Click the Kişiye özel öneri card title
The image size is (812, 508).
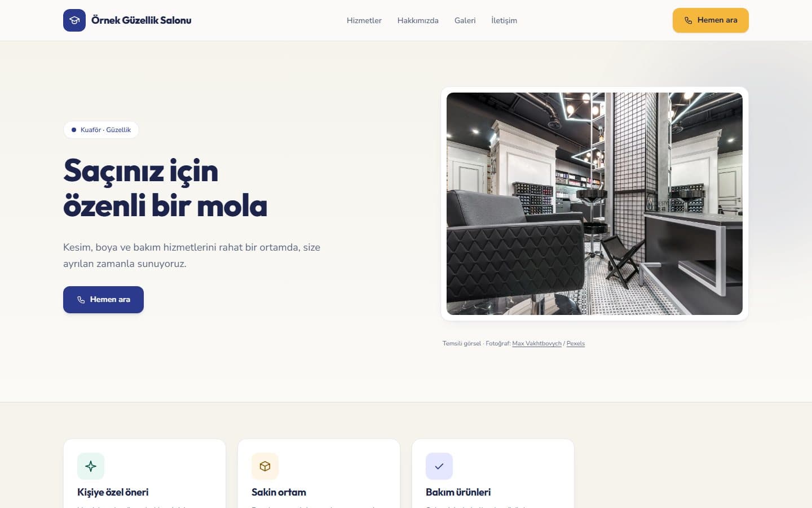[x=113, y=492]
